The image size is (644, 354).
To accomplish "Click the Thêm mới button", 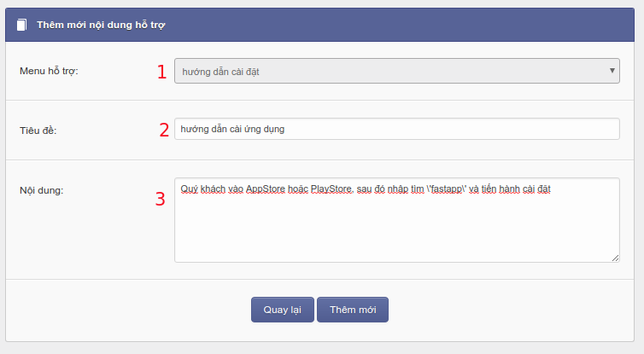I will pyautogui.click(x=353, y=310).
